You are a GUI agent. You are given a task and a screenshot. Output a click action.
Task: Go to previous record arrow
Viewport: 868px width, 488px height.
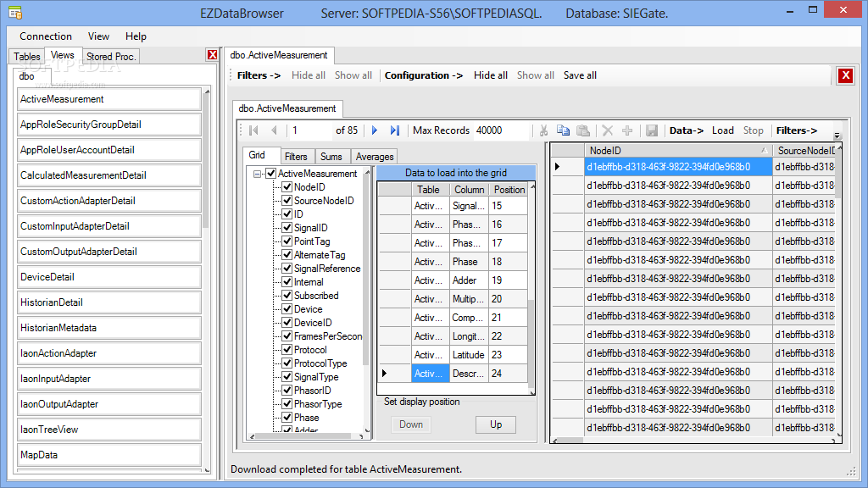[274, 130]
